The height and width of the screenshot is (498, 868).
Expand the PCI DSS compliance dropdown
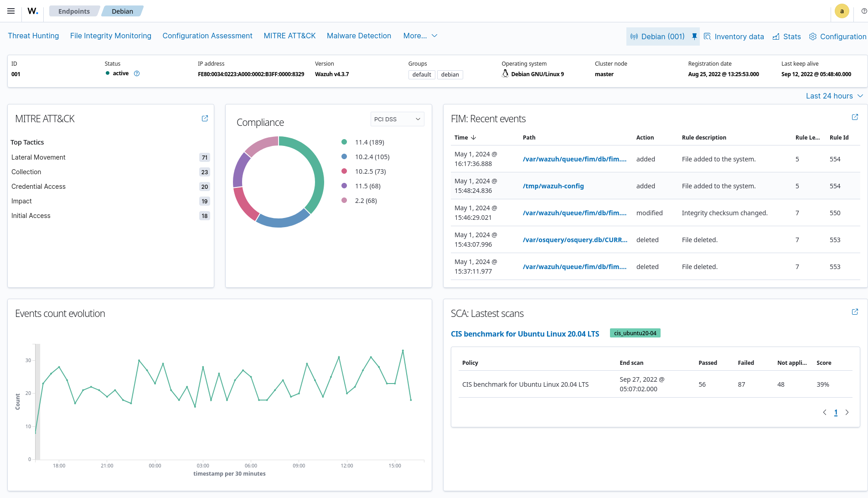point(397,119)
